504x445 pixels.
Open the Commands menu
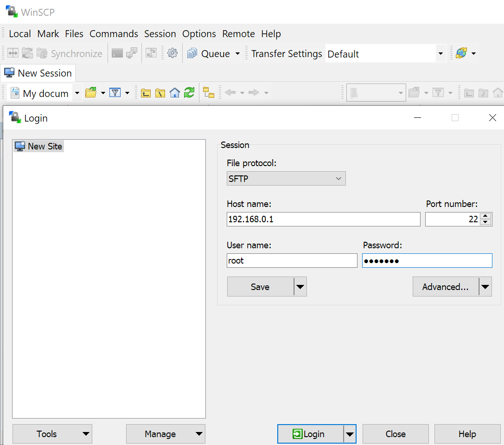(x=114, y=34)
